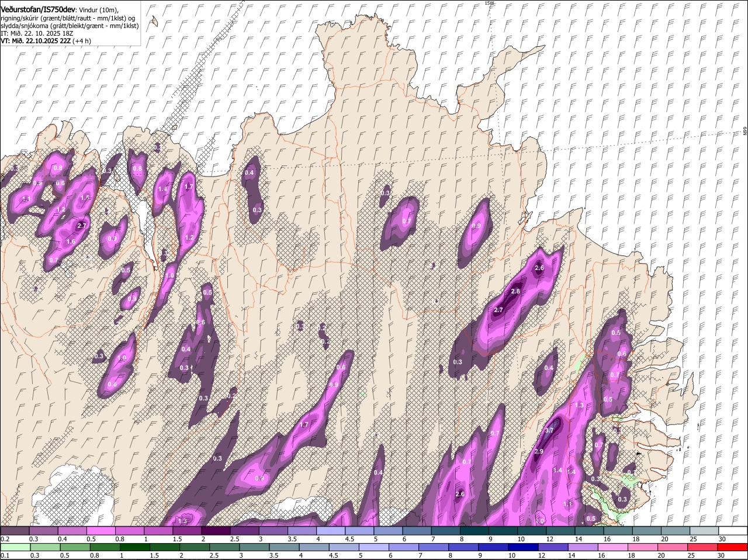Click the 0.4 label in the legend
The height and width of the screenshot is (560, 748).
point(63,539)
